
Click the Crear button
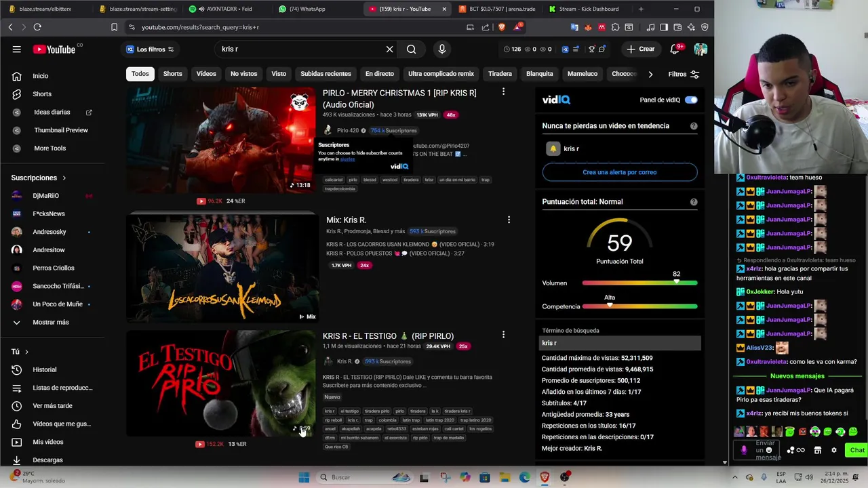pyautogui.click(x=641, y=49)
